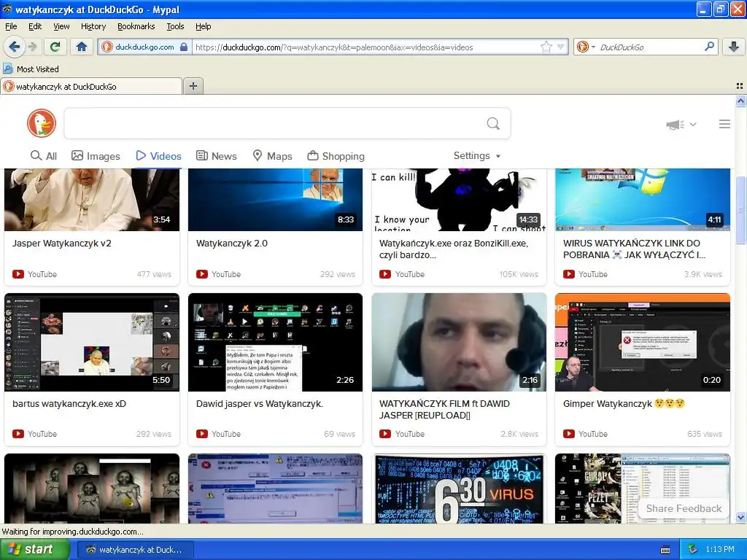Click the tab groups grid icon
Viewport: 747px width, 560px height.
[x=740, y=86]
